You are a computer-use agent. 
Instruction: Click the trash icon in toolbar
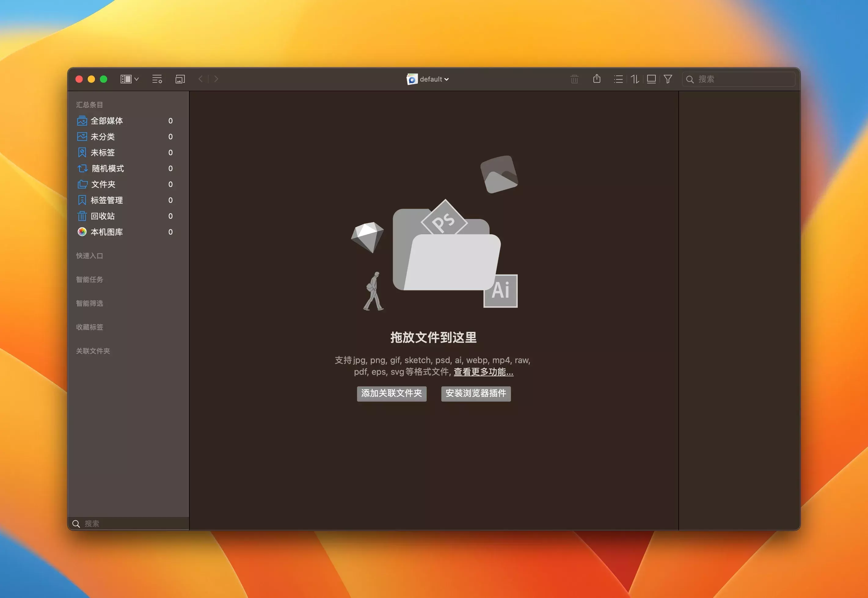574,79
